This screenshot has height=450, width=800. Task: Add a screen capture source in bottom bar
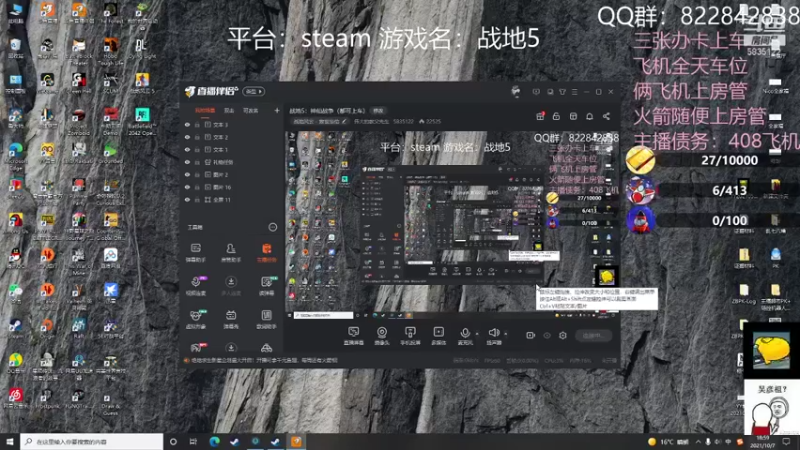coord(353,336)
